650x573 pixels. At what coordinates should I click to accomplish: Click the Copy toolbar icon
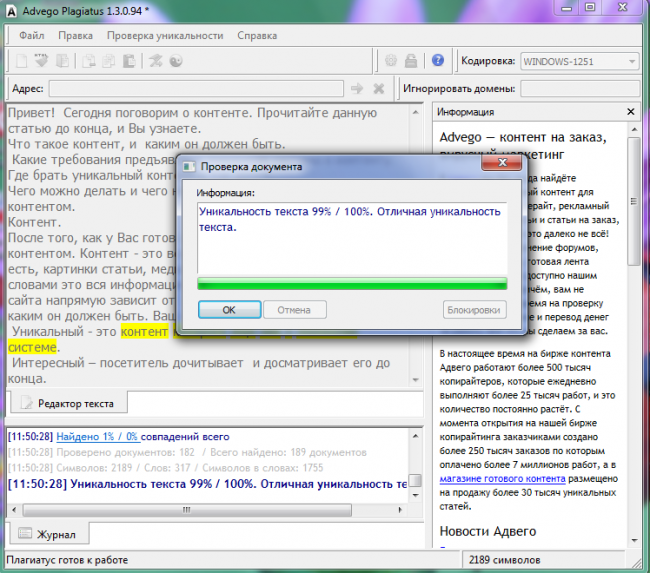(109, 61)
